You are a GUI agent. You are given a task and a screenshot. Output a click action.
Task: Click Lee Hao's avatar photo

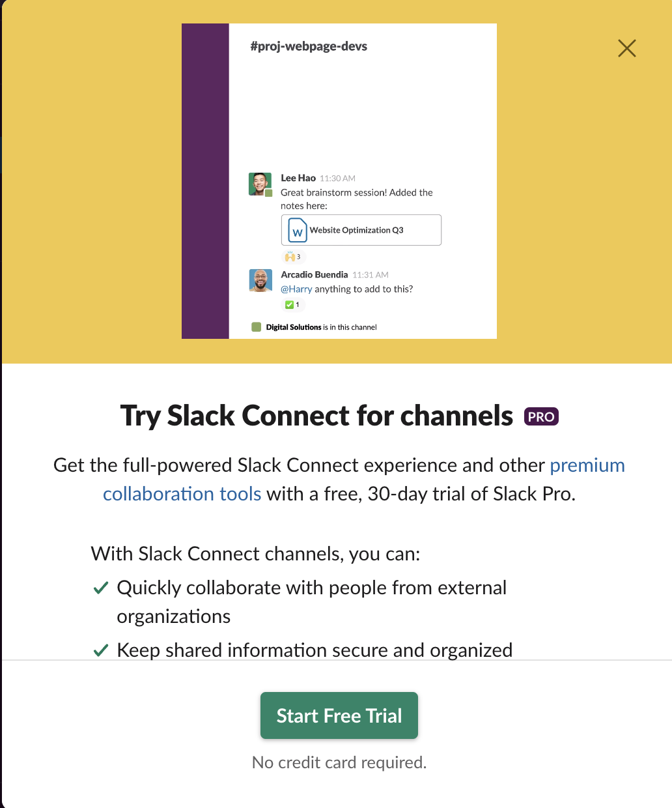point(260,184)
